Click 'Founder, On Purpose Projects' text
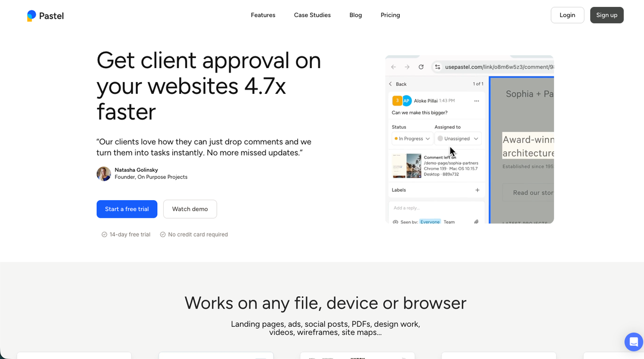 (151, 177)
